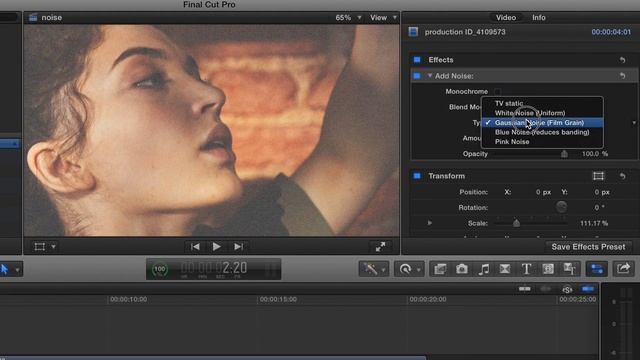Select the arrow Select tool
The width and height of the screenshot is (640, 360).
pyautogui.click(x=4, y=269)
